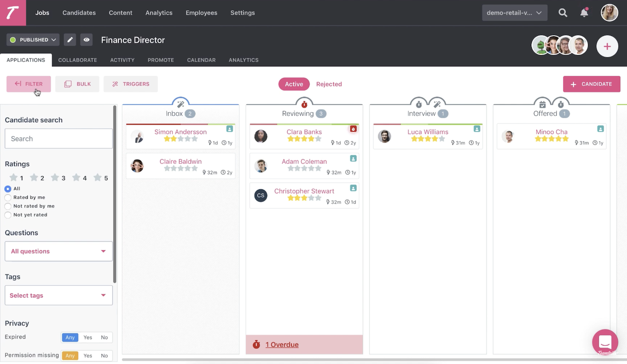Open the Select tags dropdown
Screen dimensions: 627x364
click(x=59, y=295)
